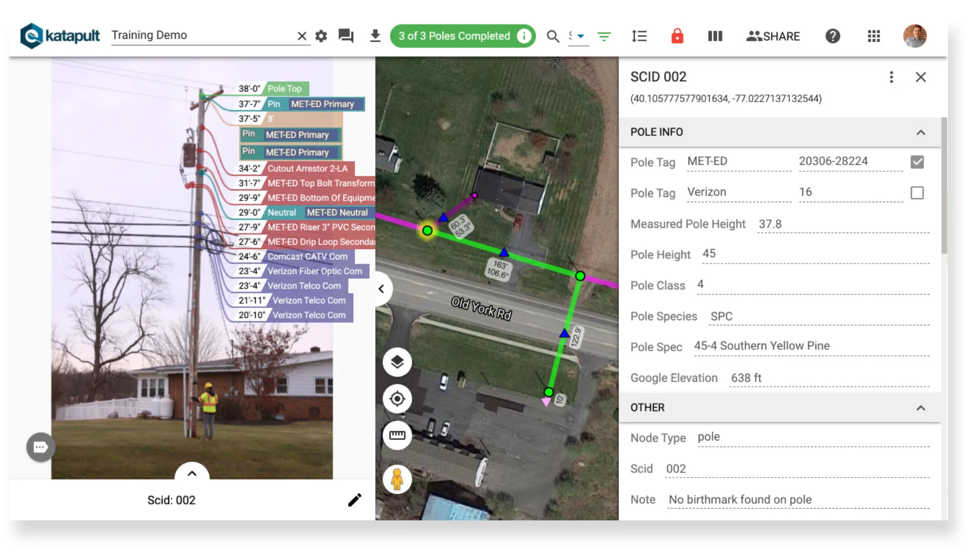The height and width of the screenshot is (557, 980).
Task: Click the pole coordinates text
Action: 726,99
